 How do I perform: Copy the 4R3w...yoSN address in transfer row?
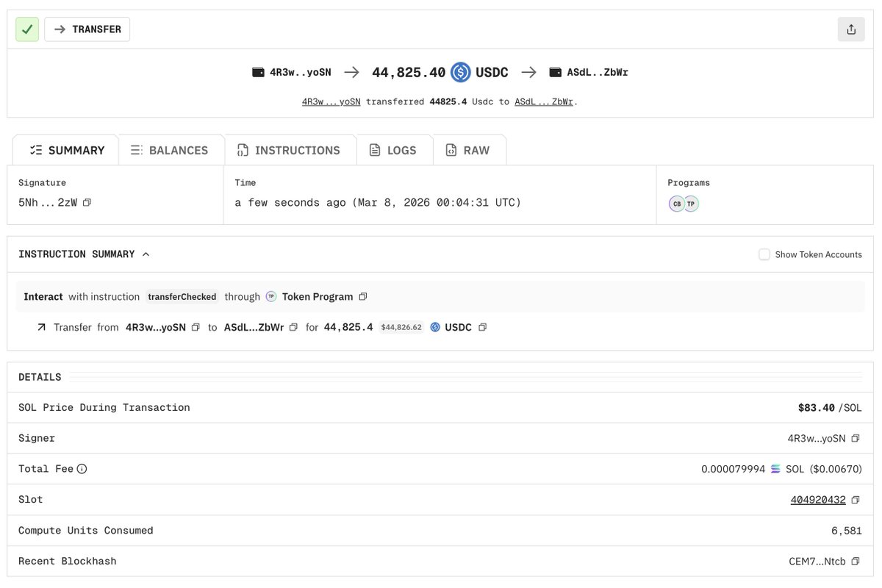(196, 327)
